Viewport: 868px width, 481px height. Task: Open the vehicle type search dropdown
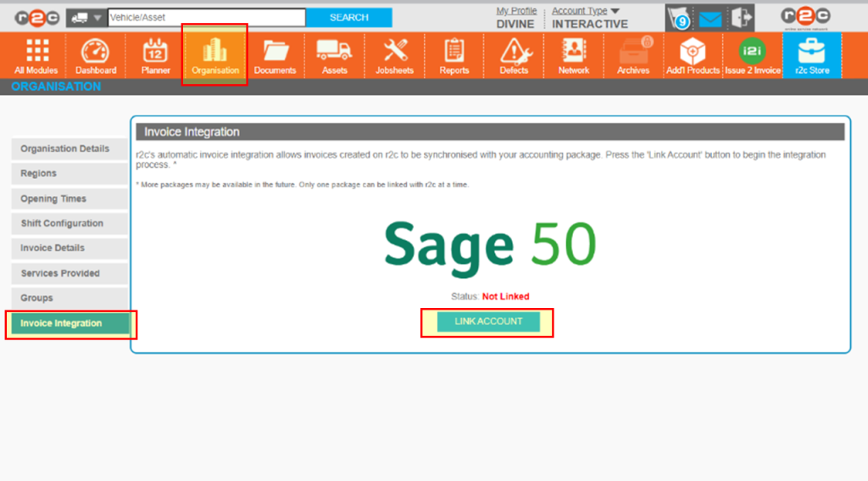click(x=86, y=18)
